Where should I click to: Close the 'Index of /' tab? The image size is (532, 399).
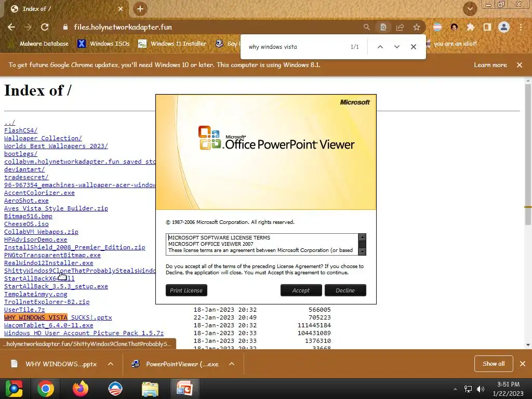pyautogui.click(x=121, y=9)
